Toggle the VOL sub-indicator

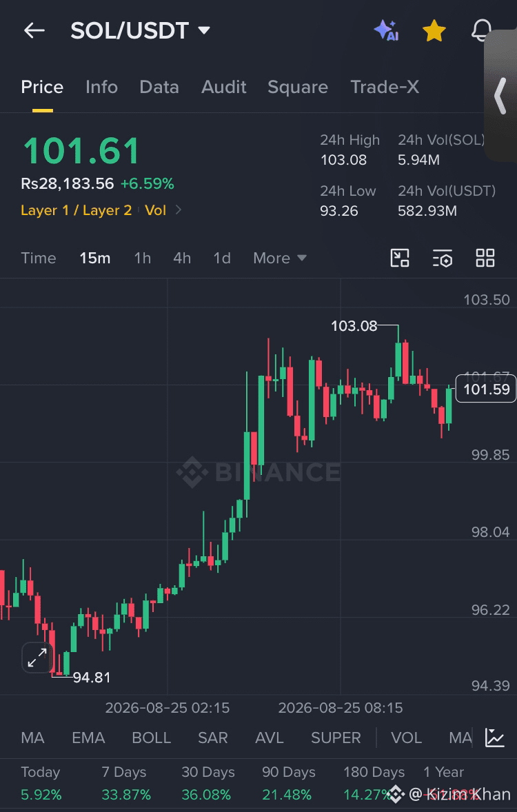(406, 738)
